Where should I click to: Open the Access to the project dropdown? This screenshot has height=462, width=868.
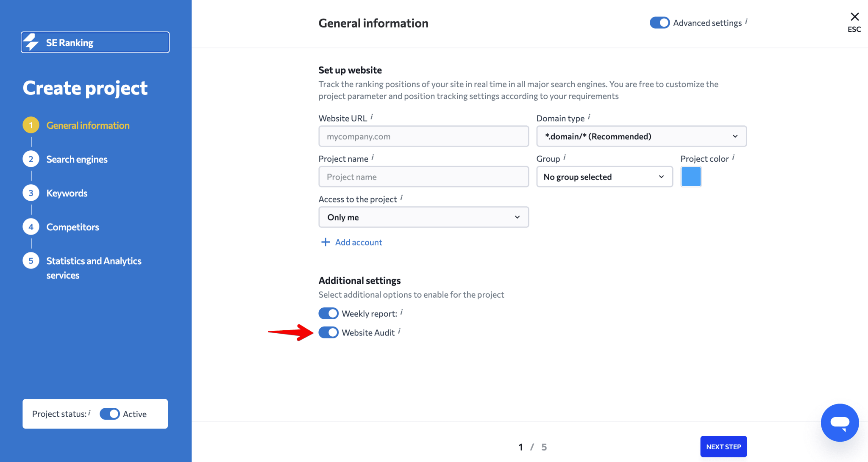point(423,217)
